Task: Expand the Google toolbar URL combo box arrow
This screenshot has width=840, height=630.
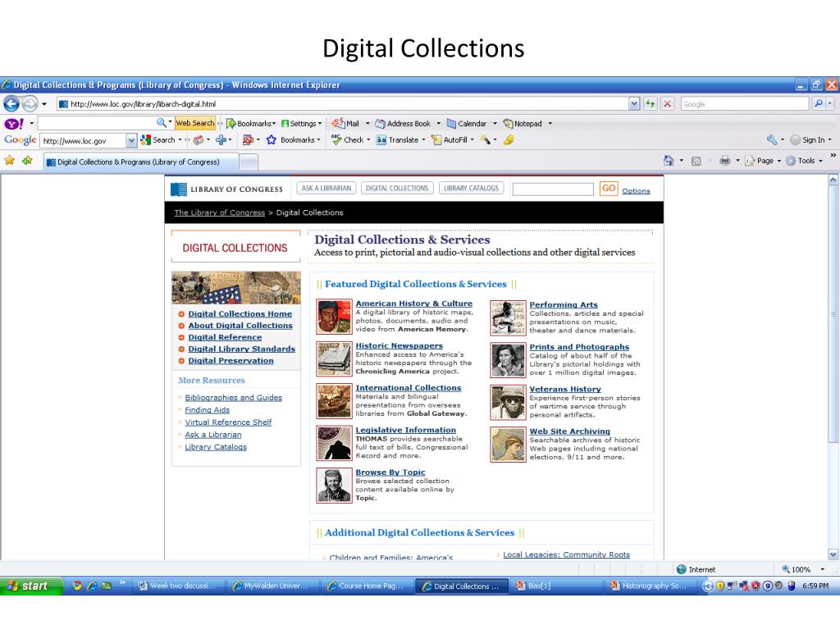Action: pyautogui.click(x=131, y=140)
